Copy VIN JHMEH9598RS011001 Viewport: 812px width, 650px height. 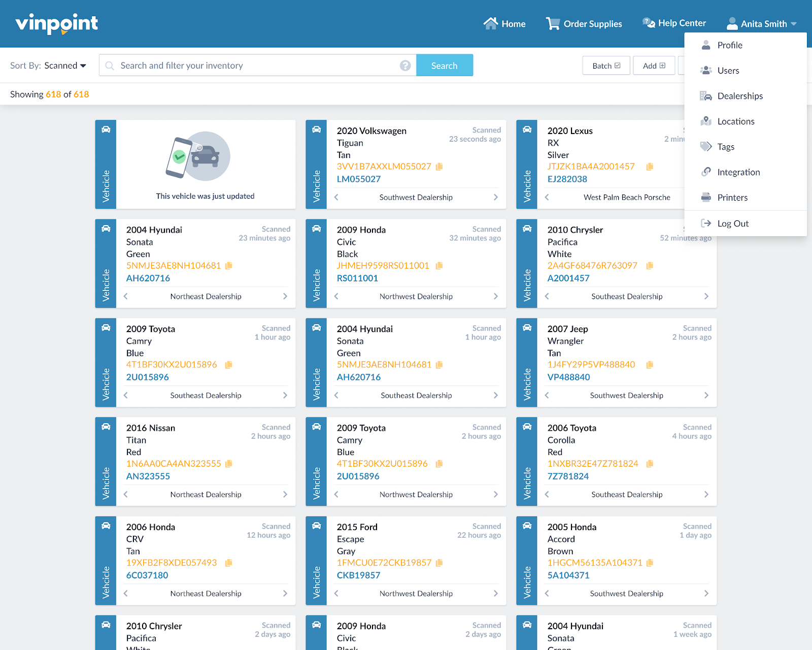pos(439,266)
